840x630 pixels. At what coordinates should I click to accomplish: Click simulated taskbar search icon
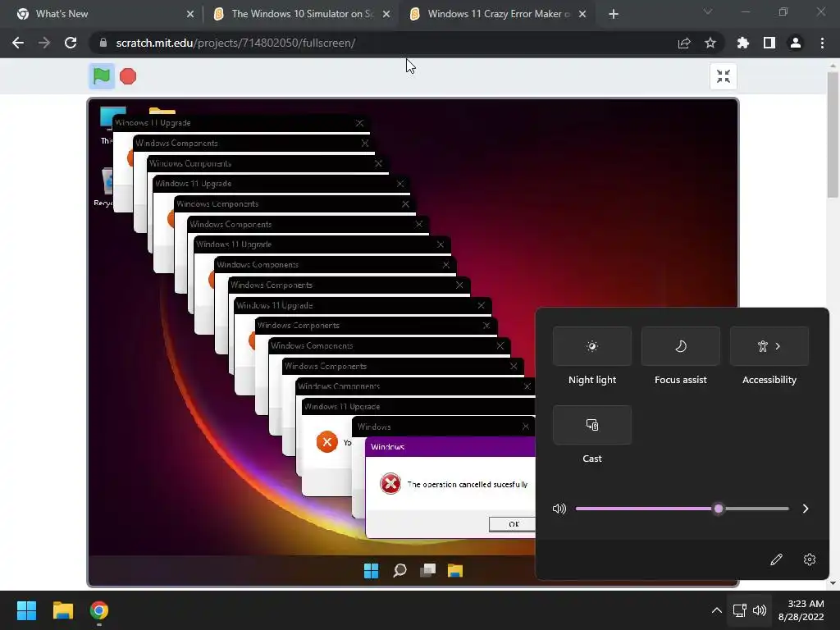399,571
